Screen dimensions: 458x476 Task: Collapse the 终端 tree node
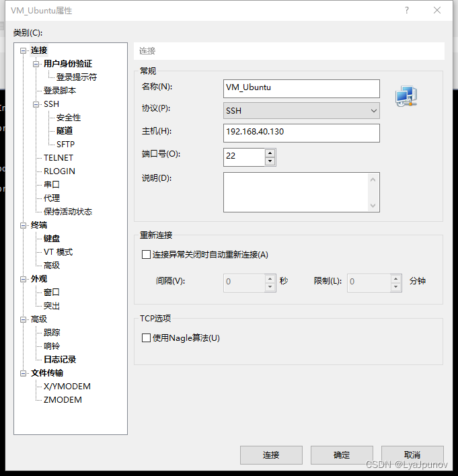[23, 225]
